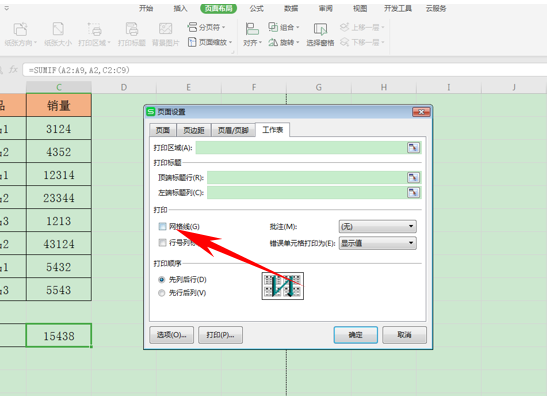Open the 打印标题 print titles tool
Image resolution: width=547 pixels, height=396 pixels.
point(132,34)
